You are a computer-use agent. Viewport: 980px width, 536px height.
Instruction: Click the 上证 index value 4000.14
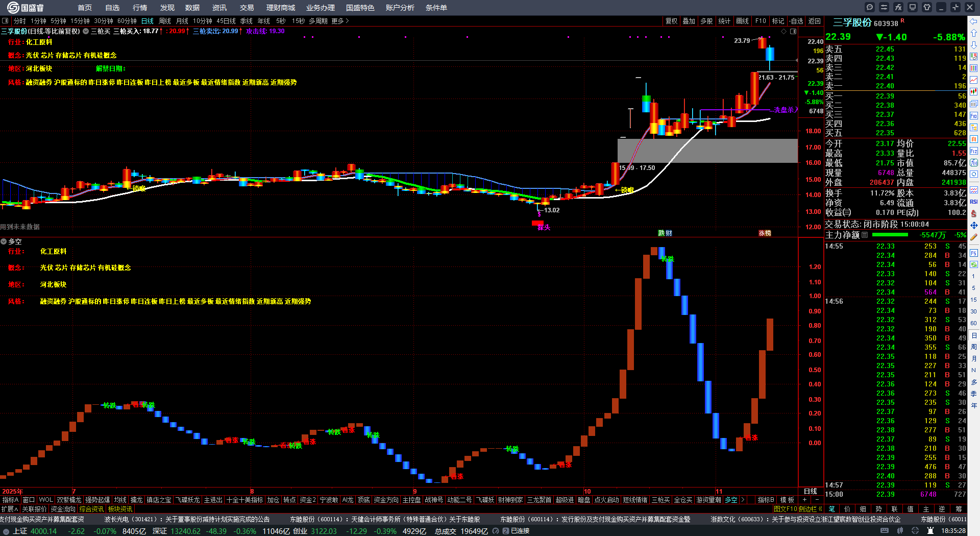43,531
